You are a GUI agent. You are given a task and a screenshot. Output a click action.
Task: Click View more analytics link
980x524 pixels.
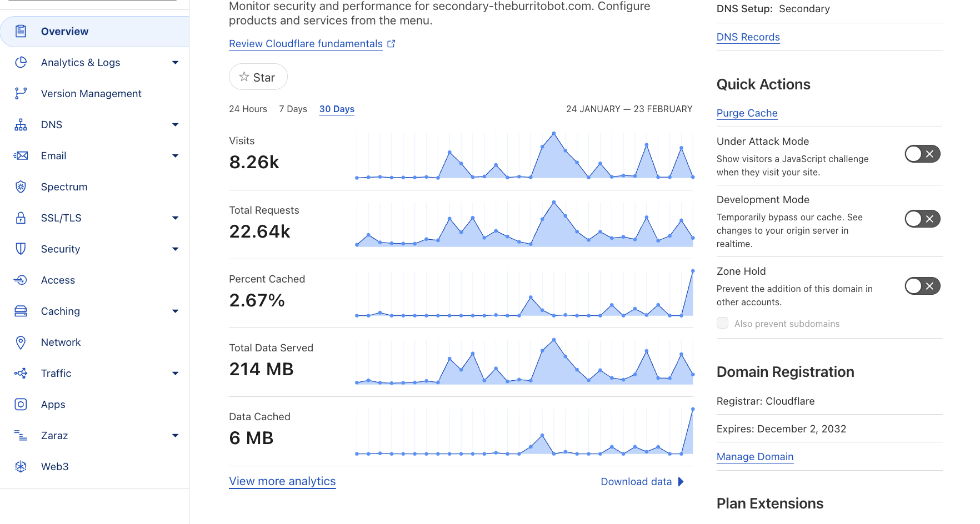point(282,481)
